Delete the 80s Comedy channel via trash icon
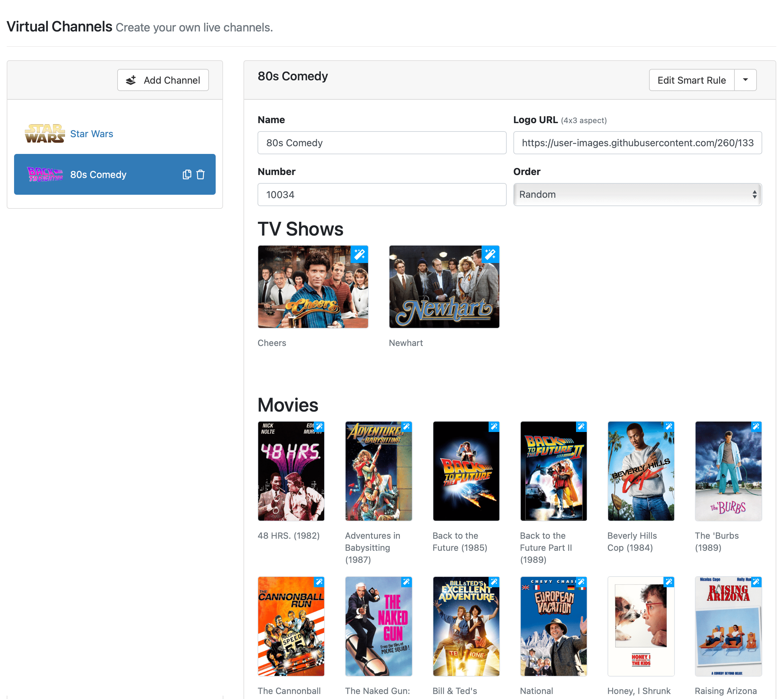The height and width of the screenshot is (699, 784). [201, 174]
